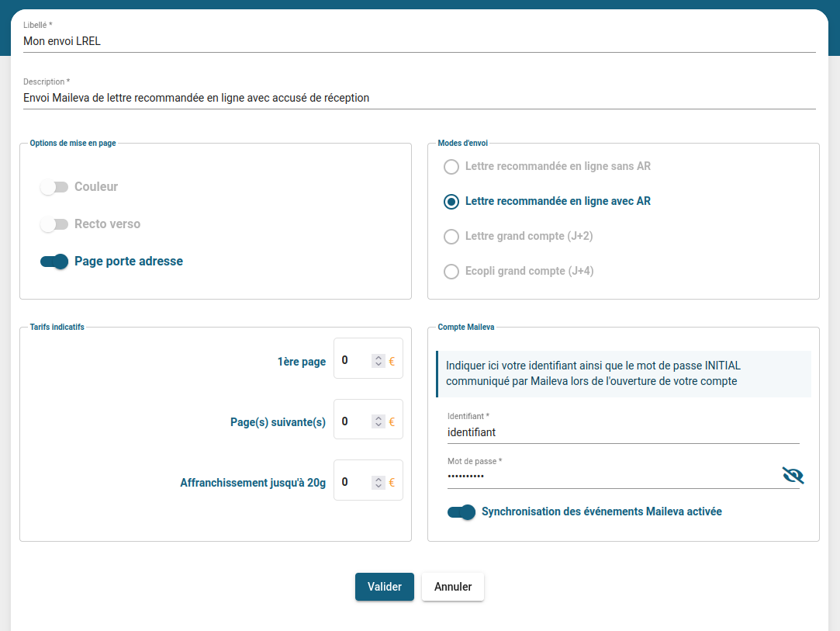Pick Ecopli grand compte (J+4) radio button
The image size is (840, 631).
(x=451, y=271)
